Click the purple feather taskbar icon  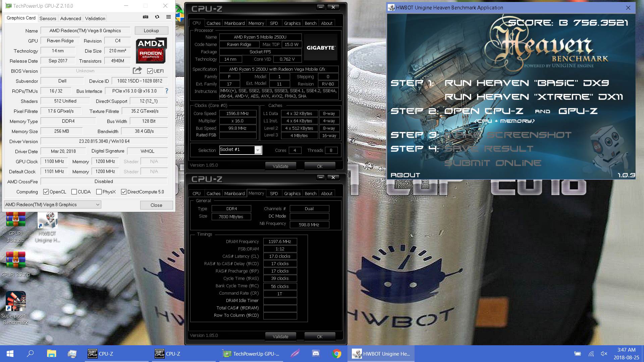[295, 354]
